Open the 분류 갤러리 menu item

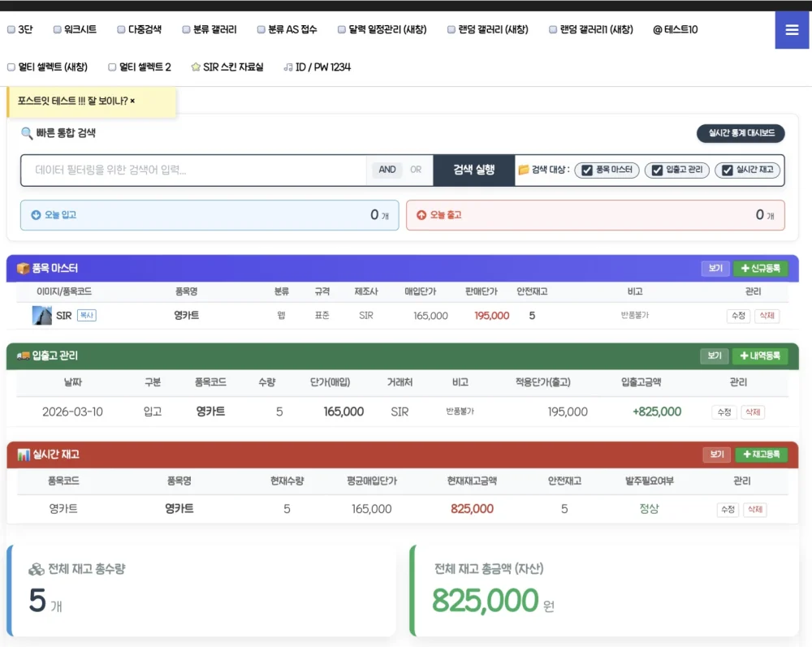pos(209,29)
